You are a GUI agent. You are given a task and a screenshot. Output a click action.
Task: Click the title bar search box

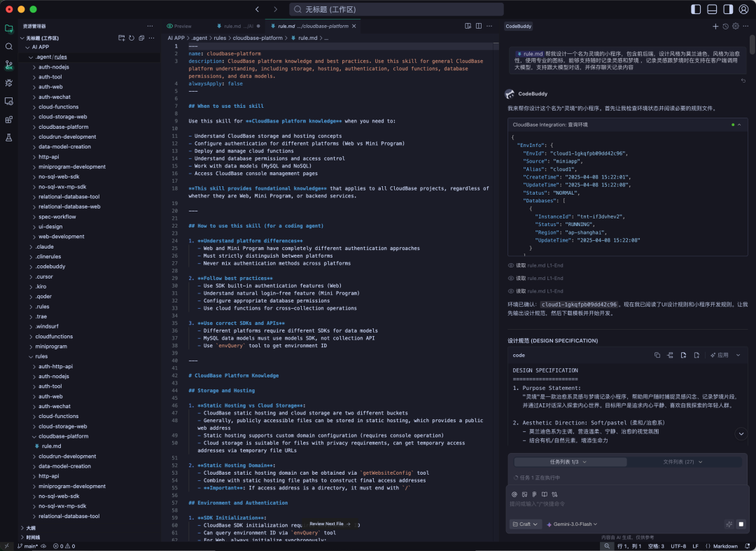(396, 9)
